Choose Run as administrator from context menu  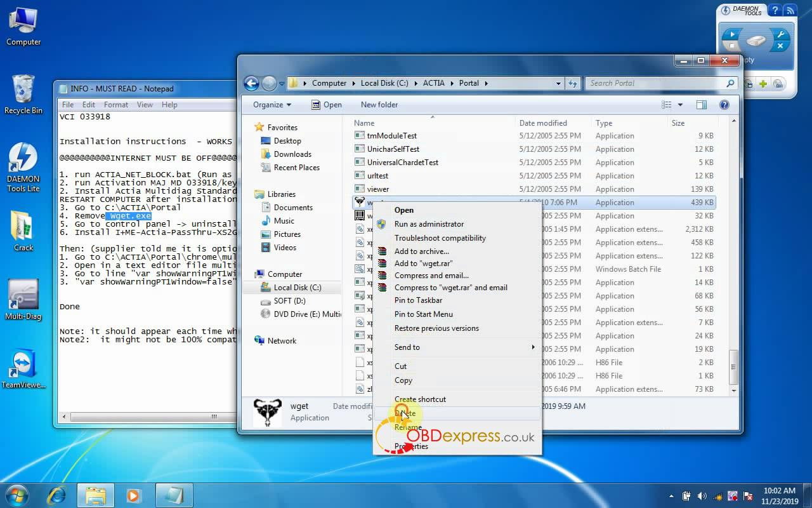pos(457,224)
